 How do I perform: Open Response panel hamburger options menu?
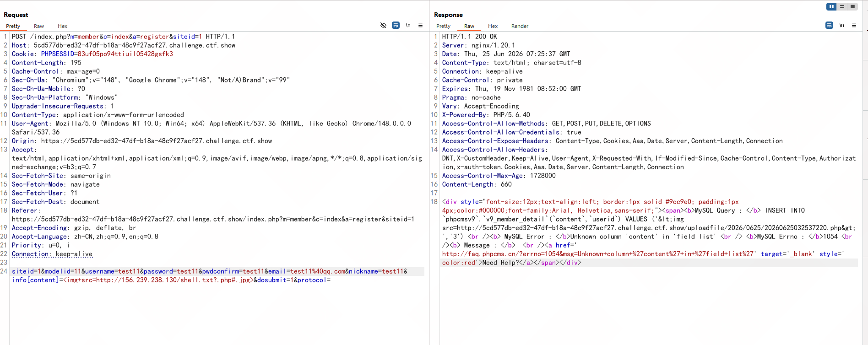854,25
